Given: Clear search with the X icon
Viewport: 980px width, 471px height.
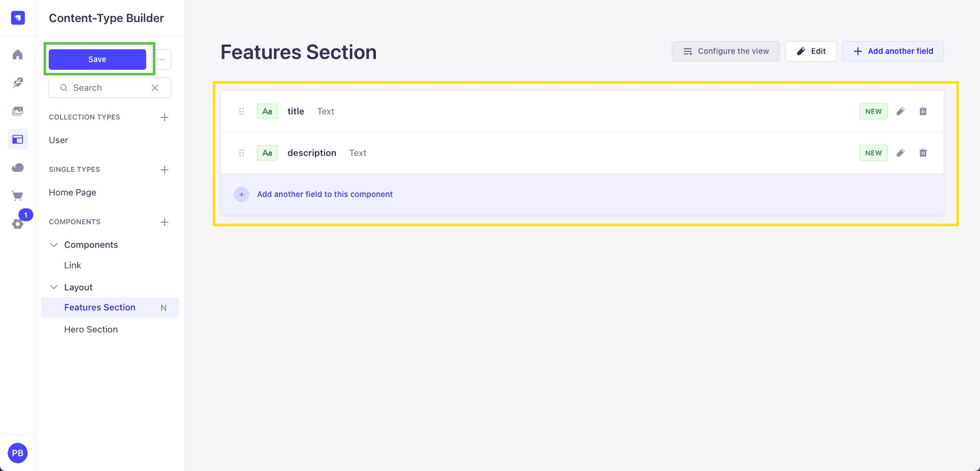Looking at the screenshot, I should coord(155,88).
